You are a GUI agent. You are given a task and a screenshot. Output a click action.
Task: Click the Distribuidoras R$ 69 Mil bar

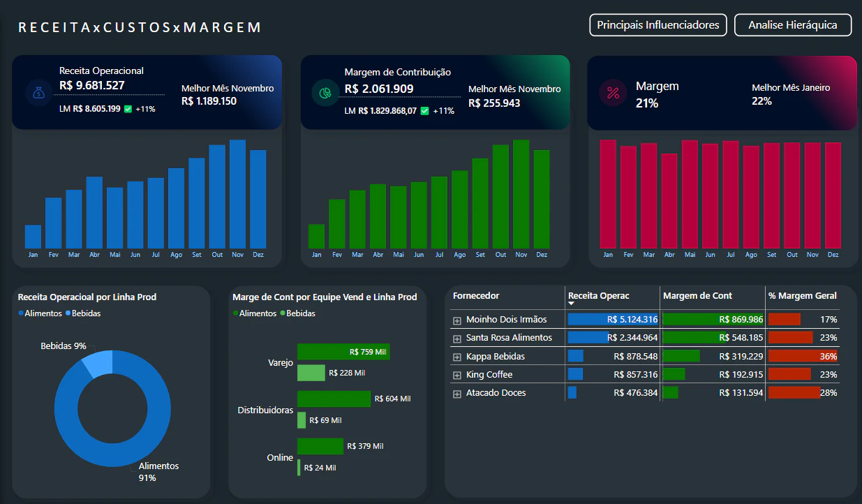click(302, 420)
